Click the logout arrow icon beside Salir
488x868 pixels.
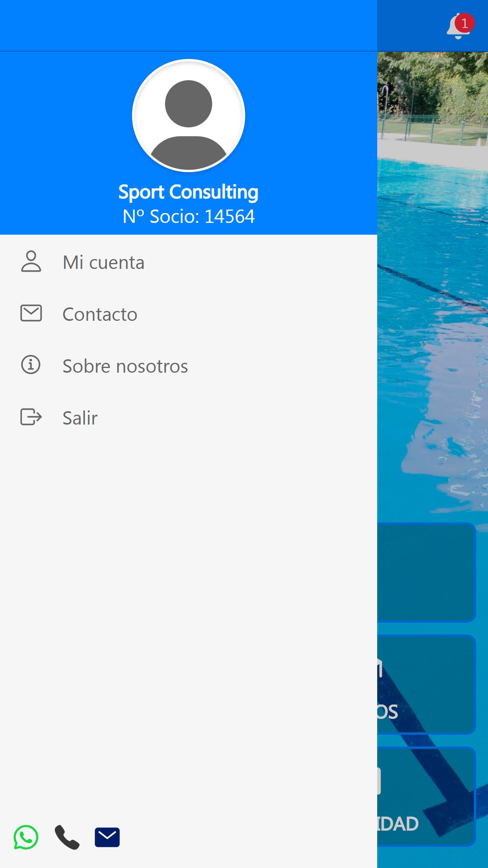31,417
